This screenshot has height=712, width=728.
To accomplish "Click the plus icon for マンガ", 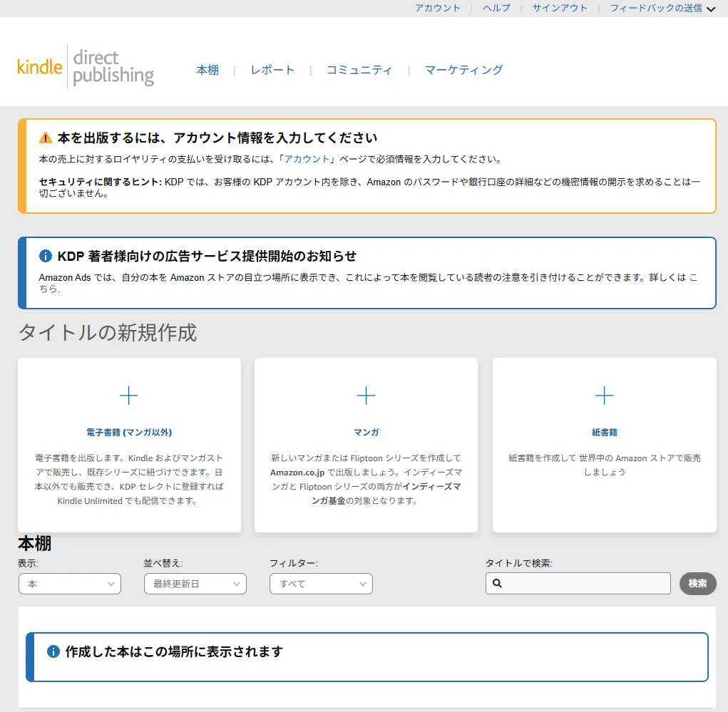I will pos(366,396).
